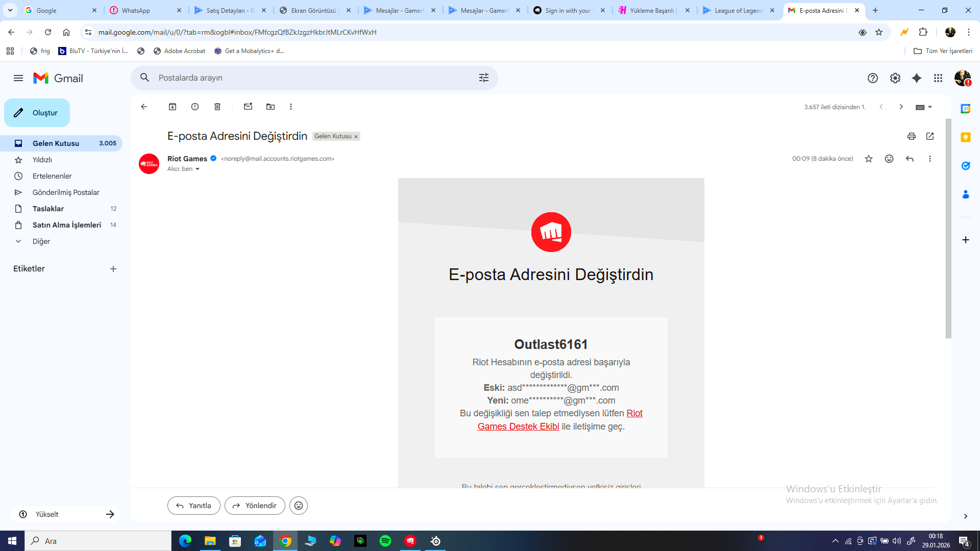Click Yönlendir forward button
Viewport: 980px width, 551px height.
(255, 506)
